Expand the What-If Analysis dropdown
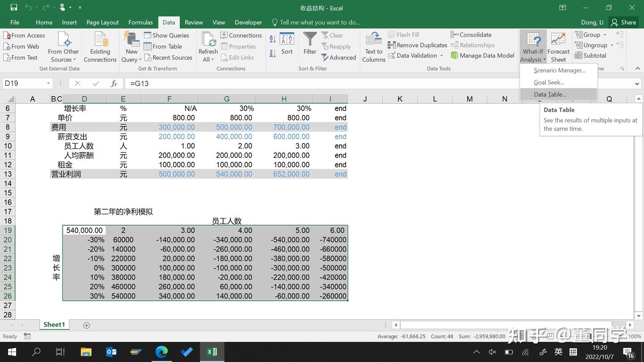This screenshot has height=362, width=644. click(533, 47)
